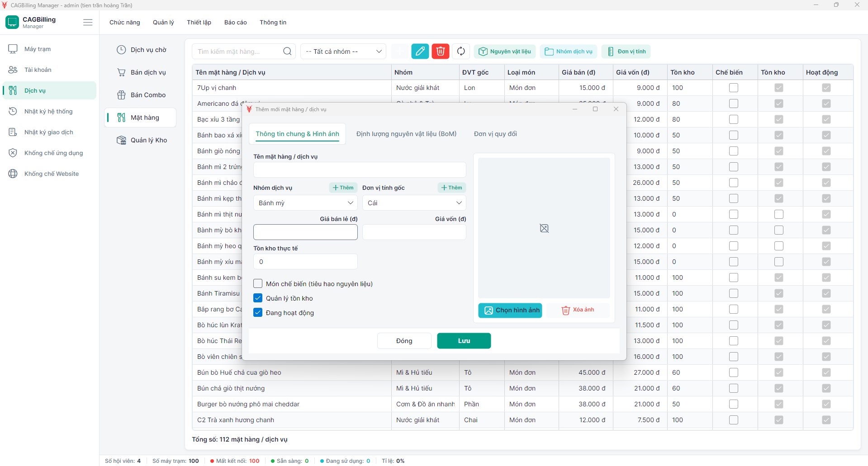This screenshot has width=868, height=466.
Task: Toggle the hamburger sidebar menu
Action: [88, 23]
